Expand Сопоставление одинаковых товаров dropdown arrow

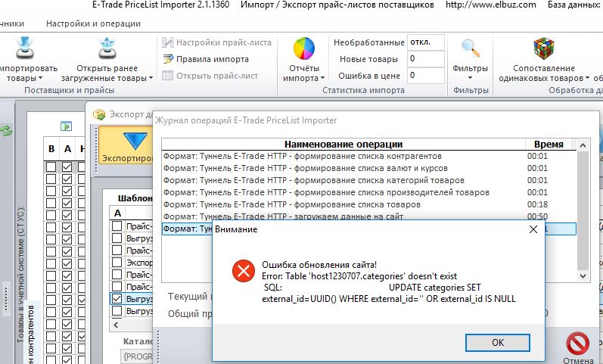[588, 78]
